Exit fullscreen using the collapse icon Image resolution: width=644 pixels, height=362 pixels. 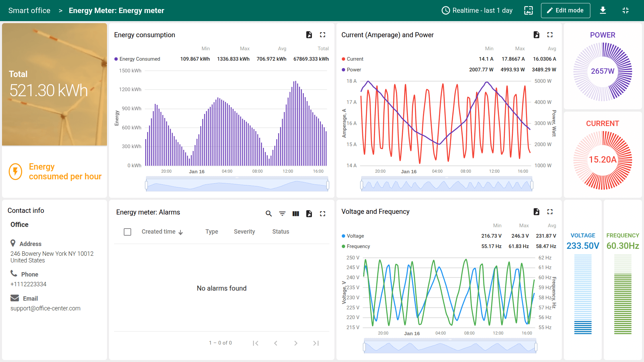625,10
